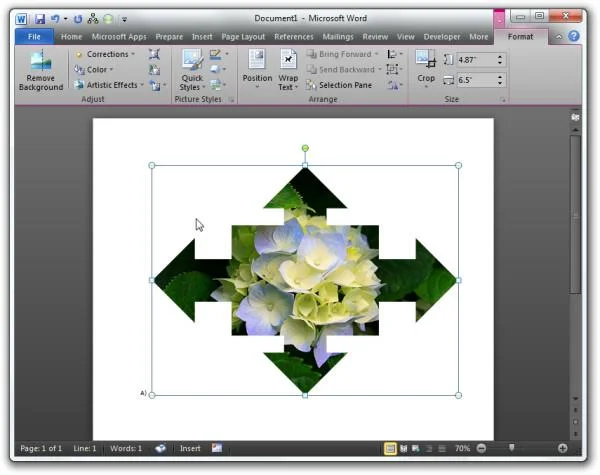Click the Undo icon
600x475 pixels.
pyautogui.click(x=55, y=18)
